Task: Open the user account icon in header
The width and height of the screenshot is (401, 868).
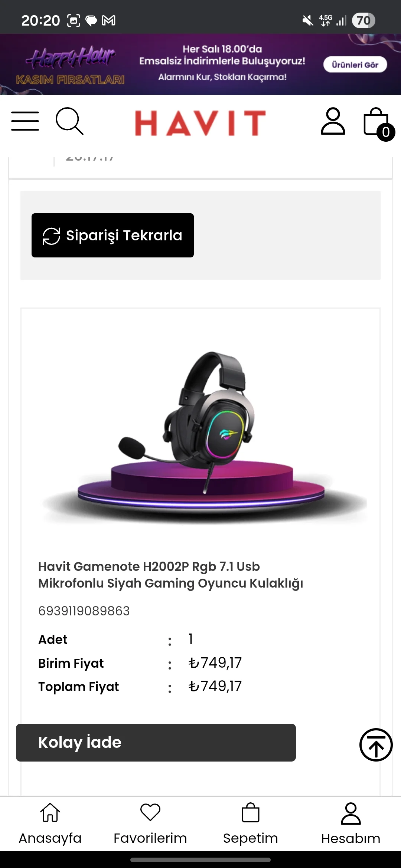Action: pos(333,121)
